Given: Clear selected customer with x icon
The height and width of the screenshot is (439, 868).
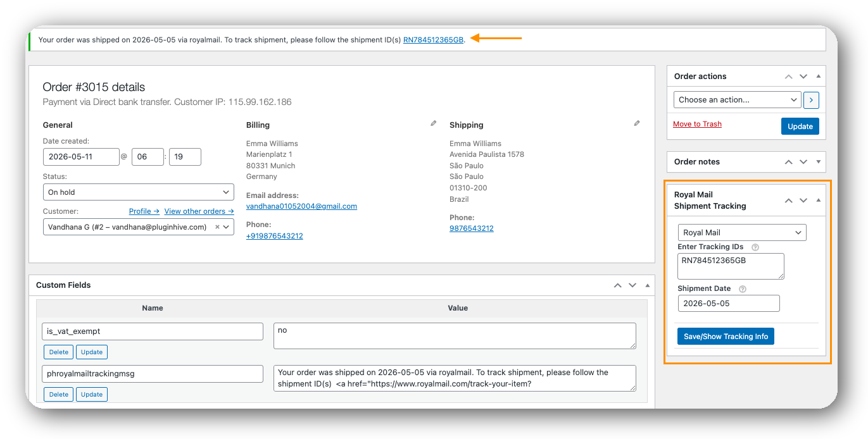Looking at the screenshot, I should (218, 227).
